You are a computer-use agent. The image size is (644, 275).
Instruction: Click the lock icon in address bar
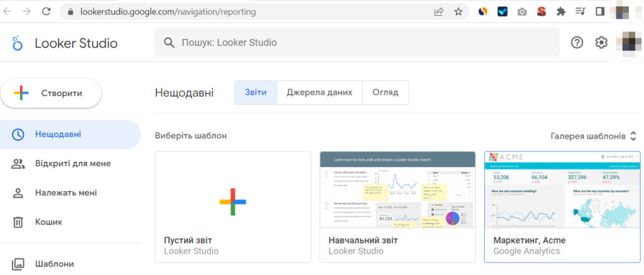click(x=70, y=12)
